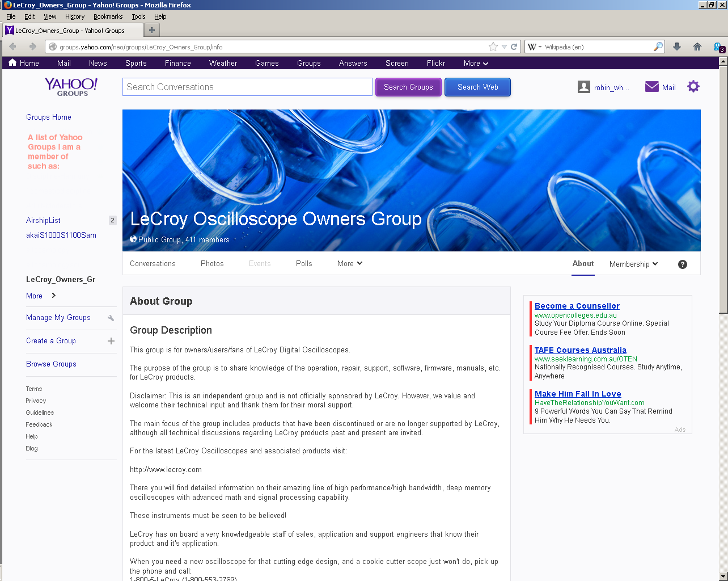Click Weather in the Yahoo navigation bar
Viewport: 728px width, 581px height.
[223, 64]
